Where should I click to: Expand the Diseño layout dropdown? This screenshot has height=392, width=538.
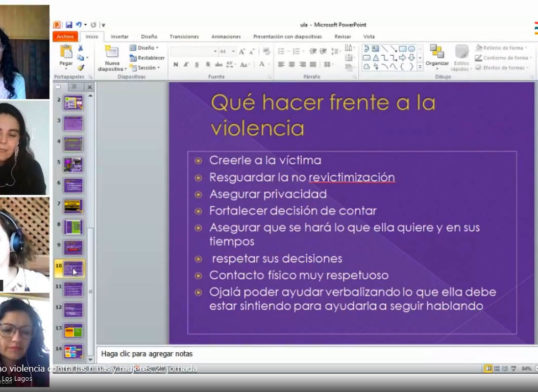pyautogui.click(x=144, y=48)
